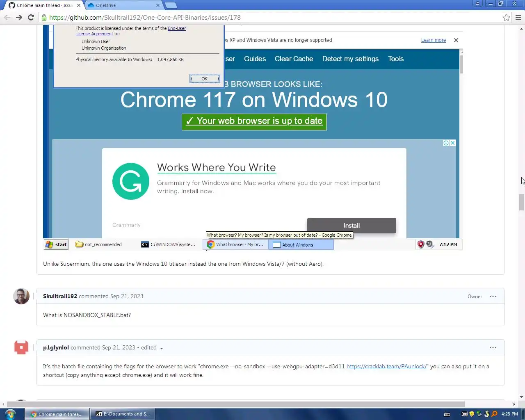
Task: Go forward with the forward arrow
Action: click(19, 17)
